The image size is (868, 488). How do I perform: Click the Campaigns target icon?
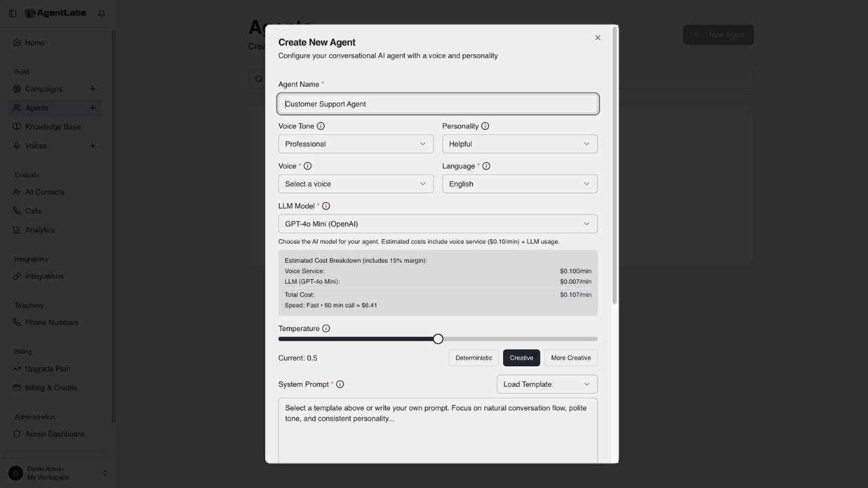tap(17, 89)
